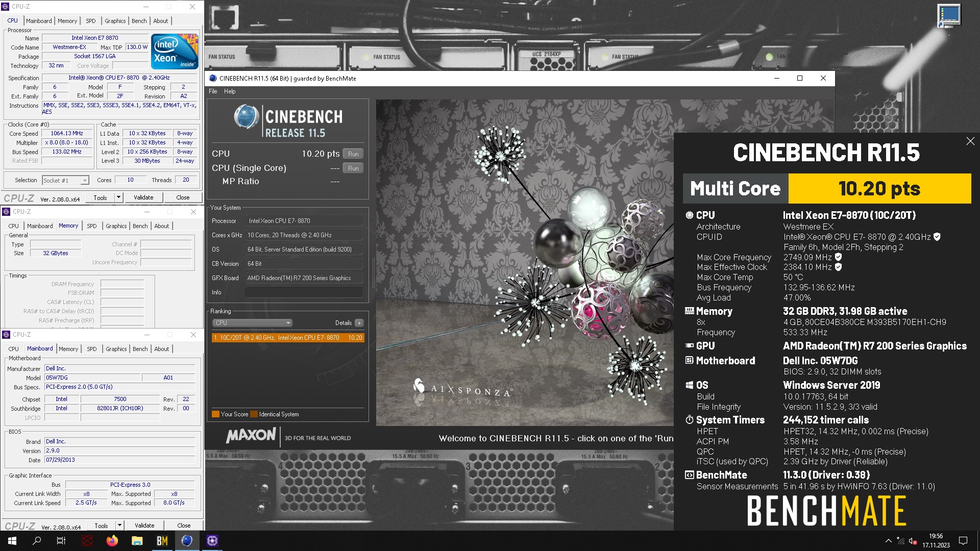Screen dimensions: 980x551
Task: Click the Mainboard CPU-Z window title icon
Action: tap(7, 335)
